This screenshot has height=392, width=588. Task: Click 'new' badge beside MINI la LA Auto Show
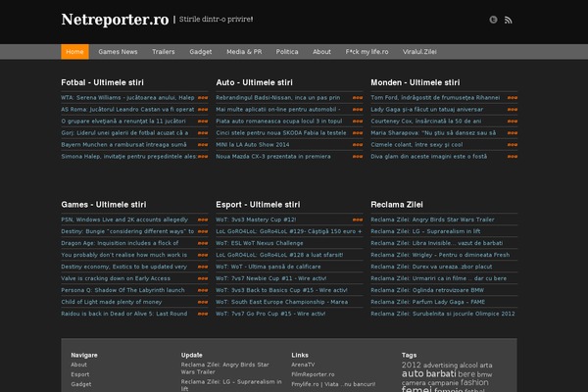[358, 145]
